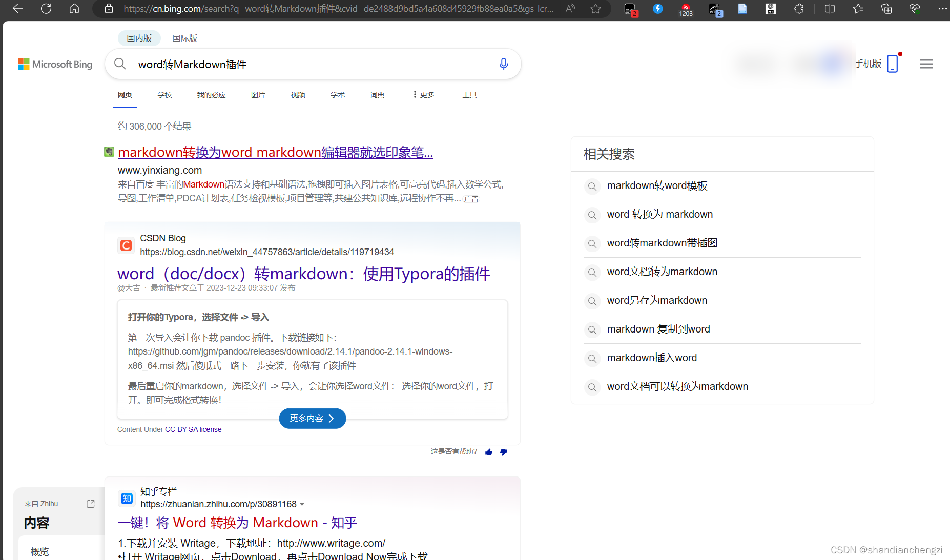This screenshot has width=950, height=560.
Task: Open the save disk extension icon
Action: [x=771, y=9]
